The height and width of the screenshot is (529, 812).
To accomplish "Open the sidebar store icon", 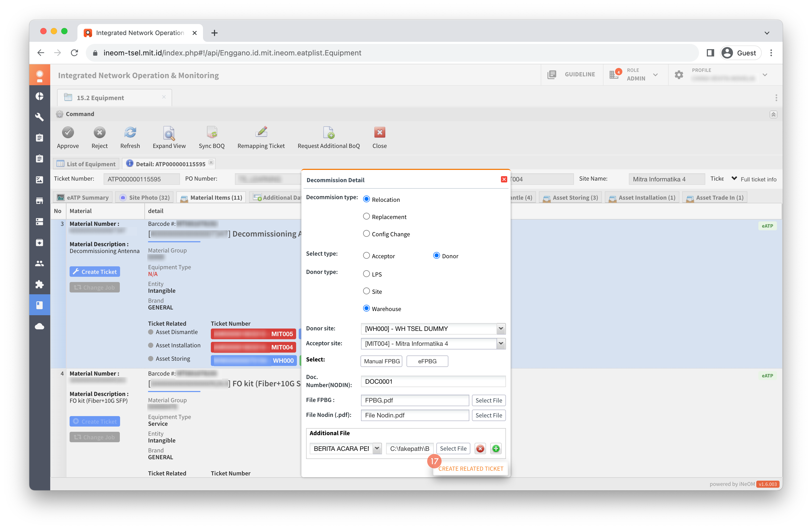I will point(40,201).
